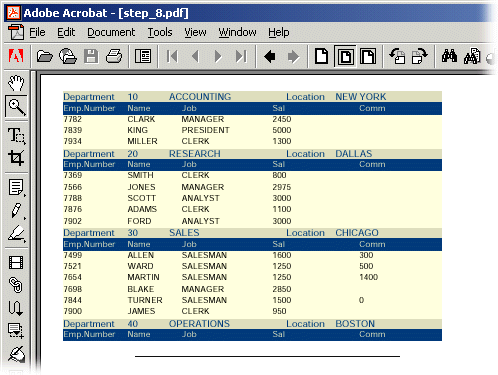
Task: Select the Movie filmstrip tool
Action: pyautogui.click(x=16, y=263)
